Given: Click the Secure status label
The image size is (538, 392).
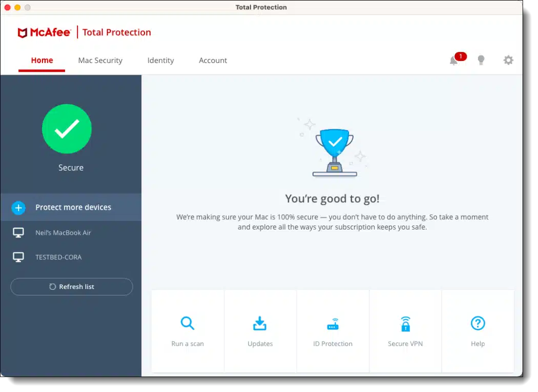Looking at the screenshot, I should point(71,168).
